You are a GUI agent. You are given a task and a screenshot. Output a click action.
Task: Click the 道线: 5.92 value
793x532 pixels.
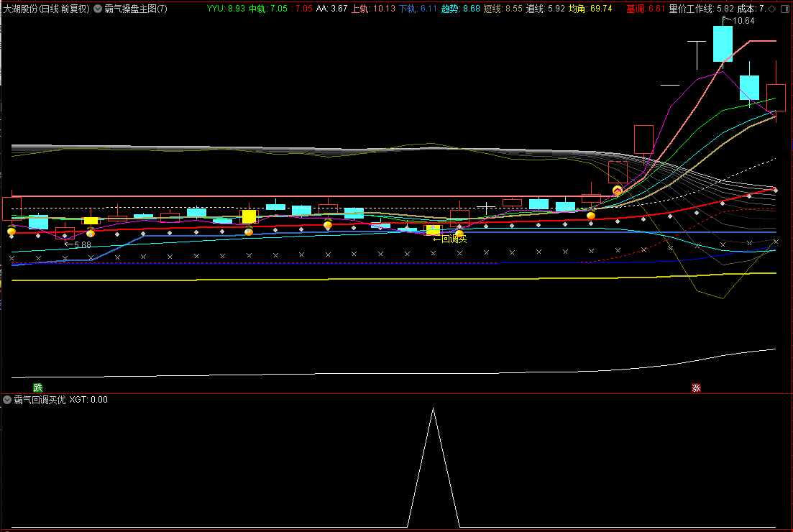pos(545,9)
